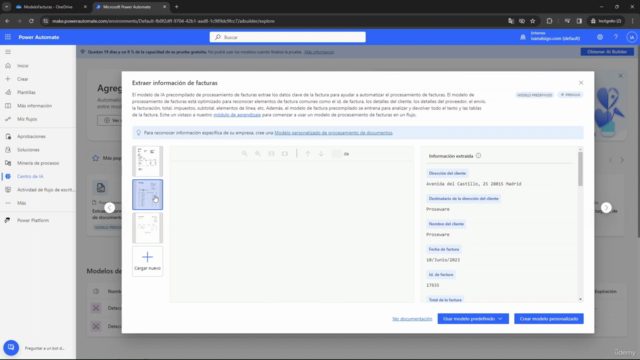
Task: Open the help question mark icon
Action: pyautogui.click(x=616, y=37)
